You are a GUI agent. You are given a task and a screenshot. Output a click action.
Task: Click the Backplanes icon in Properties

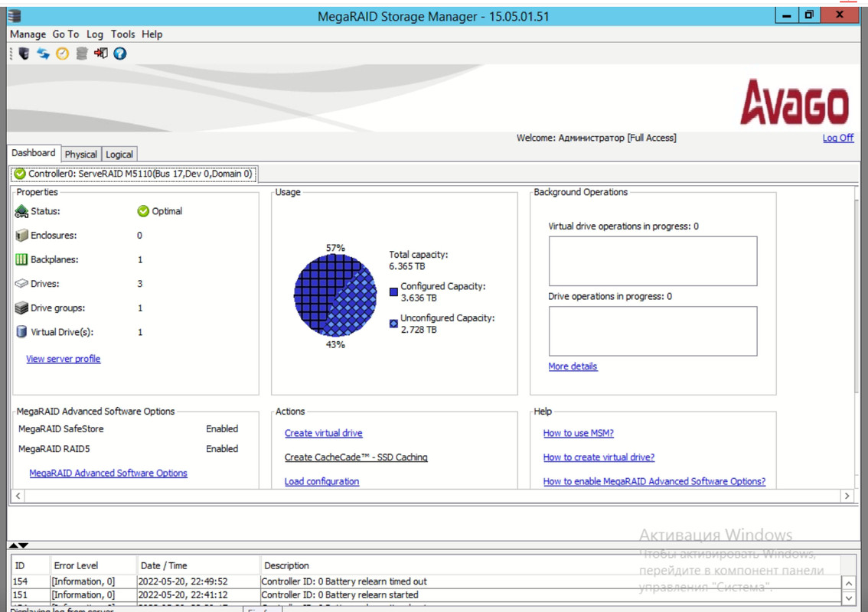[x=21, y=259]
